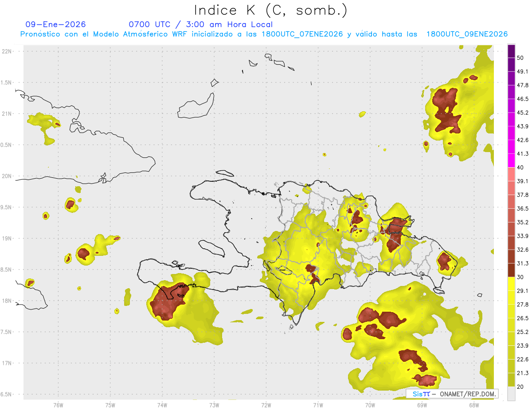
Task: Click the legend value "45.2"
Action: [523, 113]
